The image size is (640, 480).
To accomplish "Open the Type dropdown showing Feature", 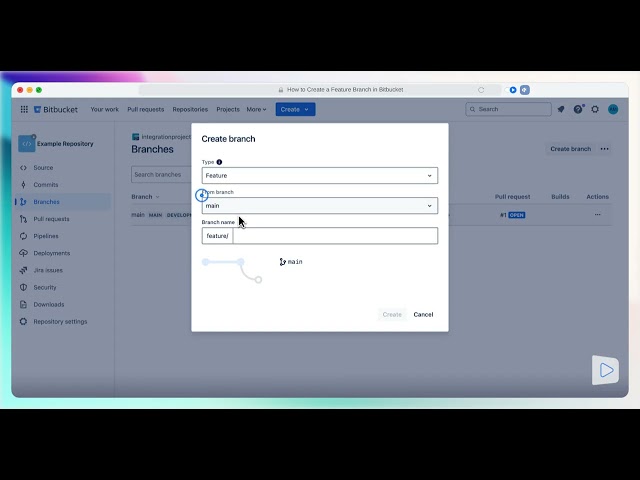I will [320, 176].
